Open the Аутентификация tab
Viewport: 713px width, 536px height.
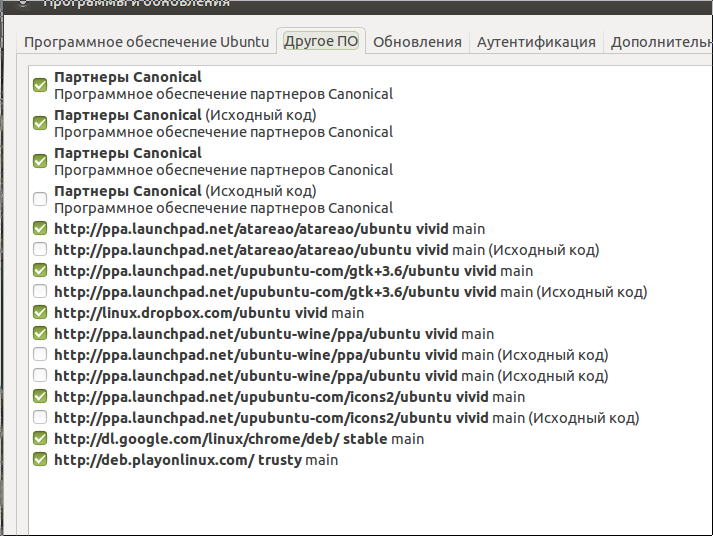click(536, 42)
